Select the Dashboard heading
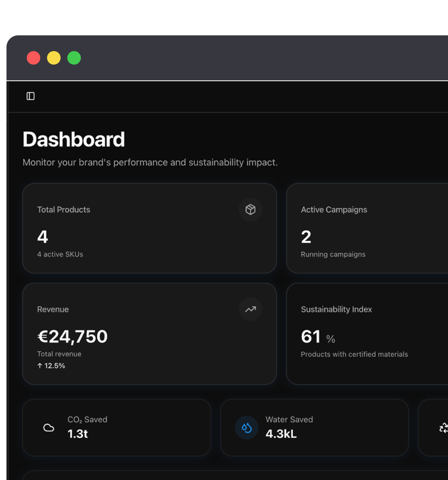 pyautogui.click(x=74, y=139)
